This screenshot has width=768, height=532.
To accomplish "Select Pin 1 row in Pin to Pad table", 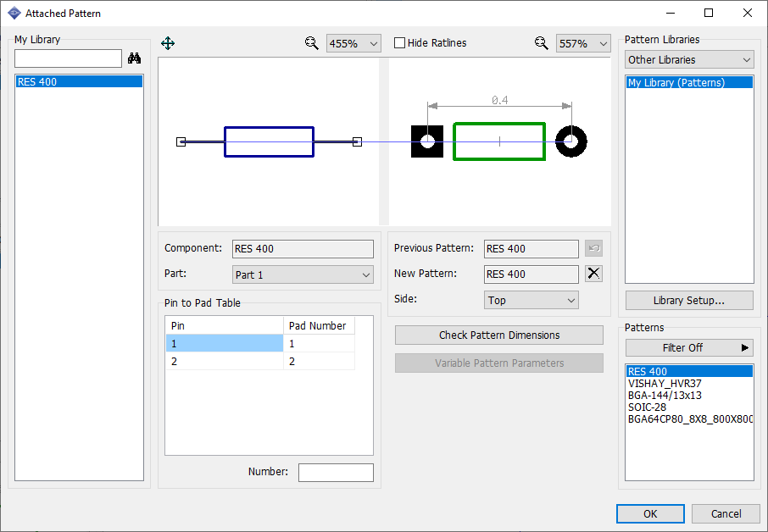I will tap(225, 344).
